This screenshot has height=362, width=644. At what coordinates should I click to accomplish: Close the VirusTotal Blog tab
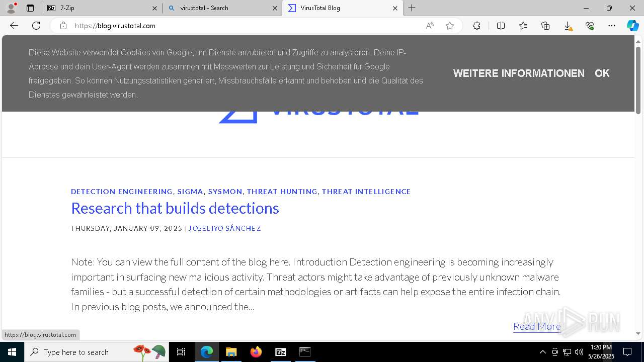(x=395, y=8)
